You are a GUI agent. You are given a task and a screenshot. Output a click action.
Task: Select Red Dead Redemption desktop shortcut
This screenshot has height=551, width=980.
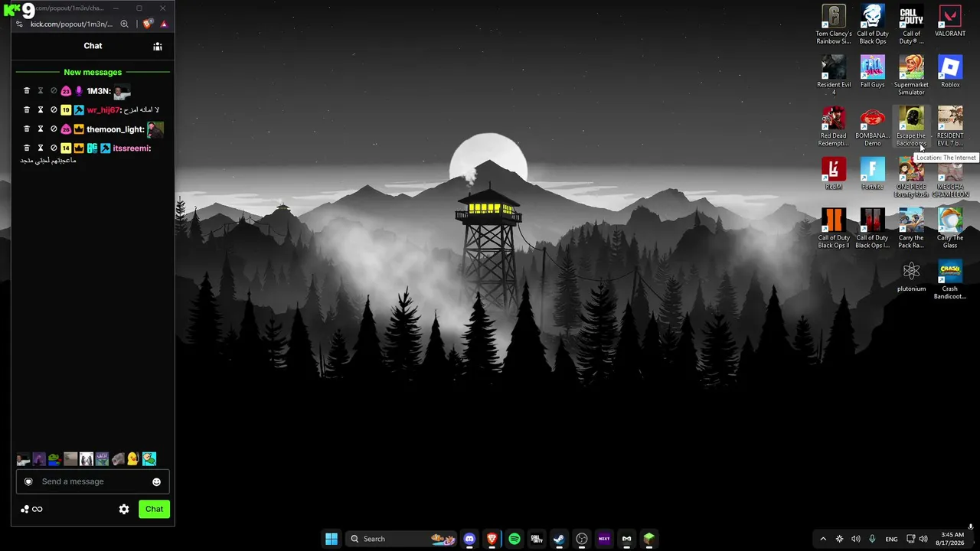[x=834, y=127]
